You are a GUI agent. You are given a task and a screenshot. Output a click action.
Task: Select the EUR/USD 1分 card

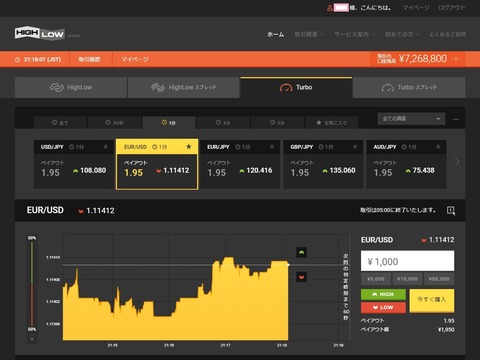157,165
